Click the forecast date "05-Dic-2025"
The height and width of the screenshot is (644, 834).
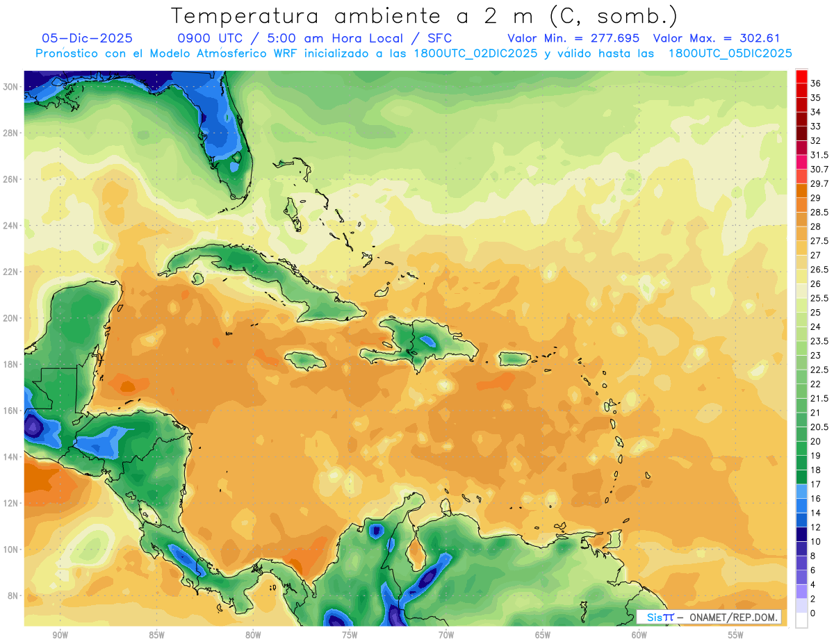click(x=86, y=38)
